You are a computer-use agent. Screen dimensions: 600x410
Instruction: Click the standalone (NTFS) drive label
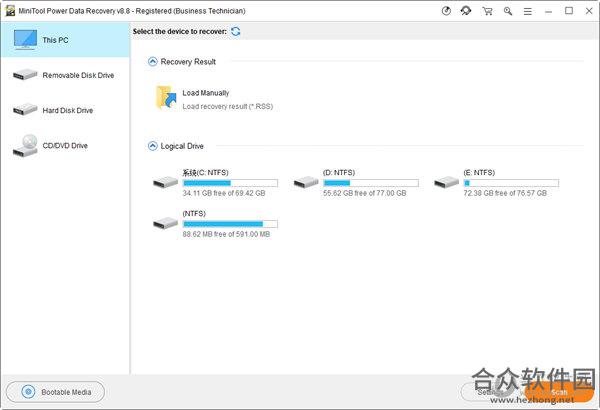point(194,214)
